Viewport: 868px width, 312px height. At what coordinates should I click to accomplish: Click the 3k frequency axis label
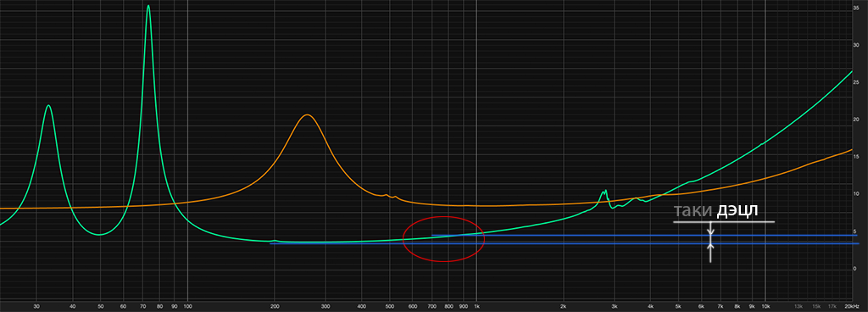point(615,306)
